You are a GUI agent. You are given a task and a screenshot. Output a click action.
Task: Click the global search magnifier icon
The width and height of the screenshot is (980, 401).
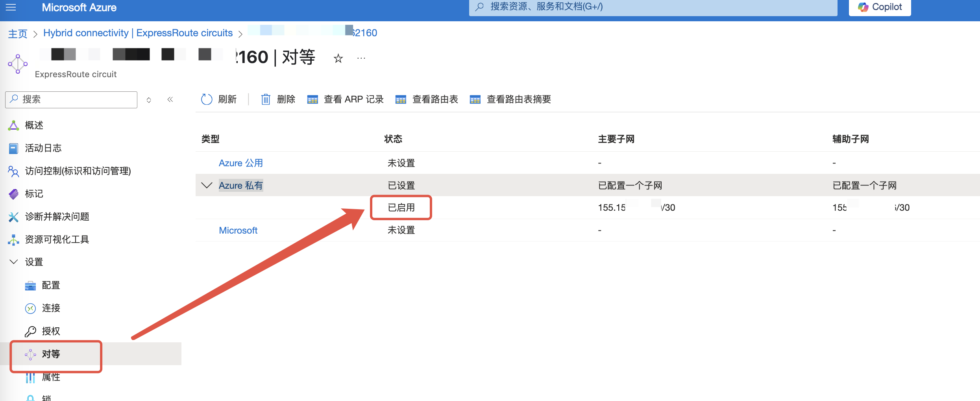point(479,7)
